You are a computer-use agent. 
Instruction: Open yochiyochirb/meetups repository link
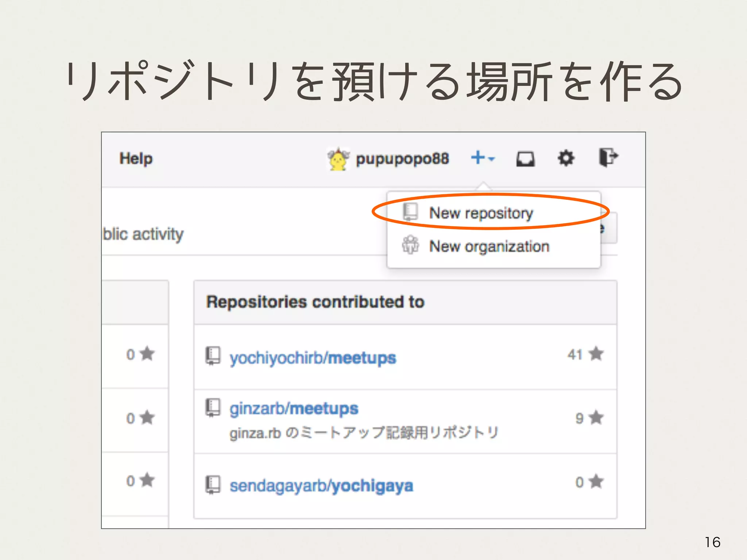click(x=313, y=358)
